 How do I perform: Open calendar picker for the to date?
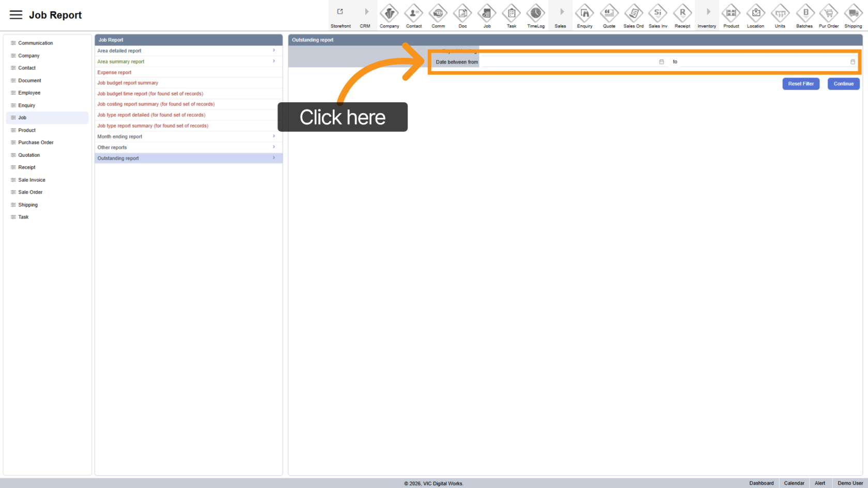coord(853,62)
